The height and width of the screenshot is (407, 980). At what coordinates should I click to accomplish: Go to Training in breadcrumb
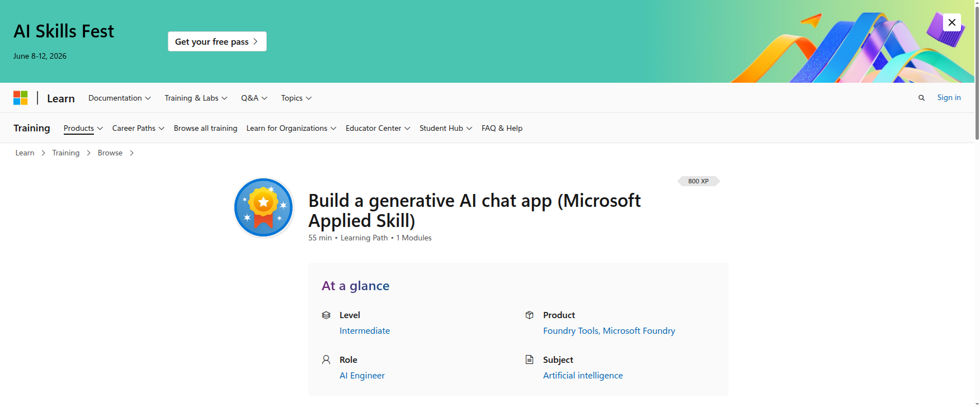(x=66, y=153)
